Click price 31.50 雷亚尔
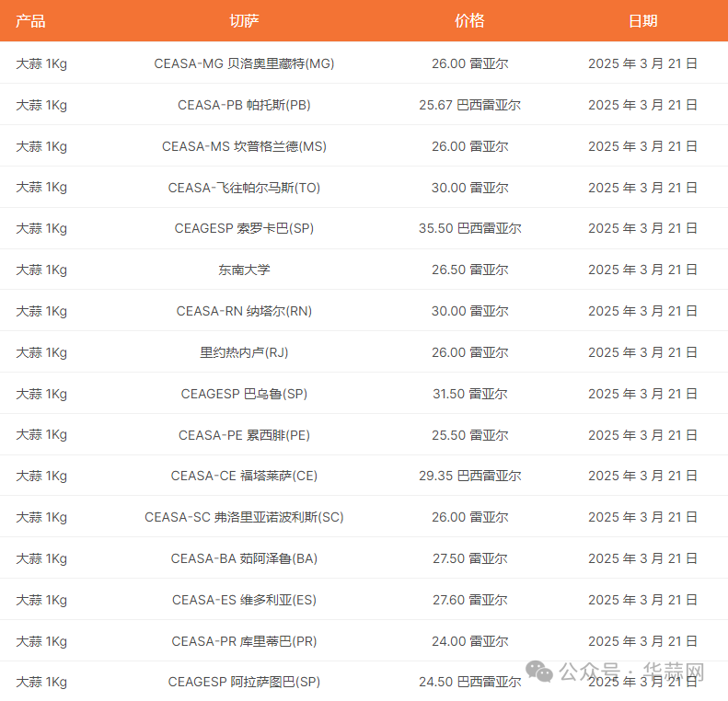Viewport: 728px width, 701px height. pyautogui.click(x=470, y=394)
